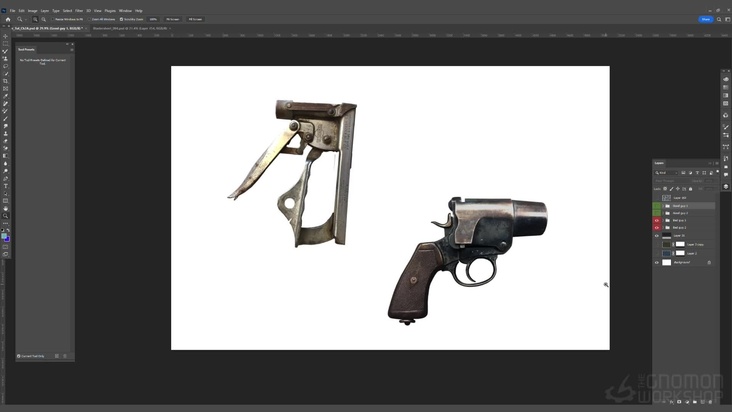Expand the second green layer group
The height and width of the screenshot is (412, 732).
point(663,213)
